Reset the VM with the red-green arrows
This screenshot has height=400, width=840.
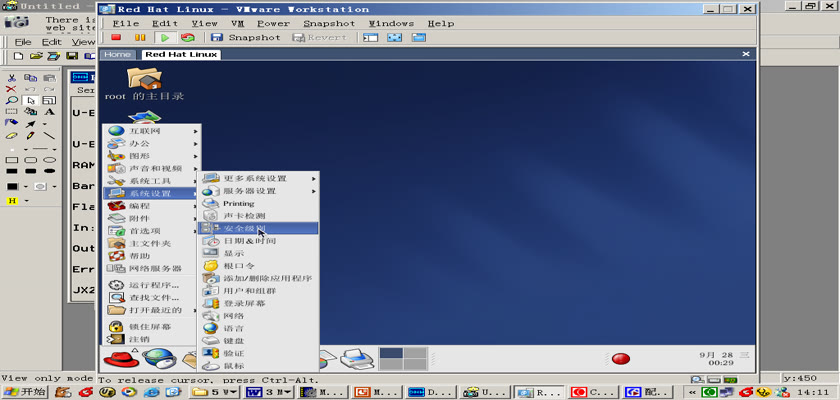(x=188, y=37)
